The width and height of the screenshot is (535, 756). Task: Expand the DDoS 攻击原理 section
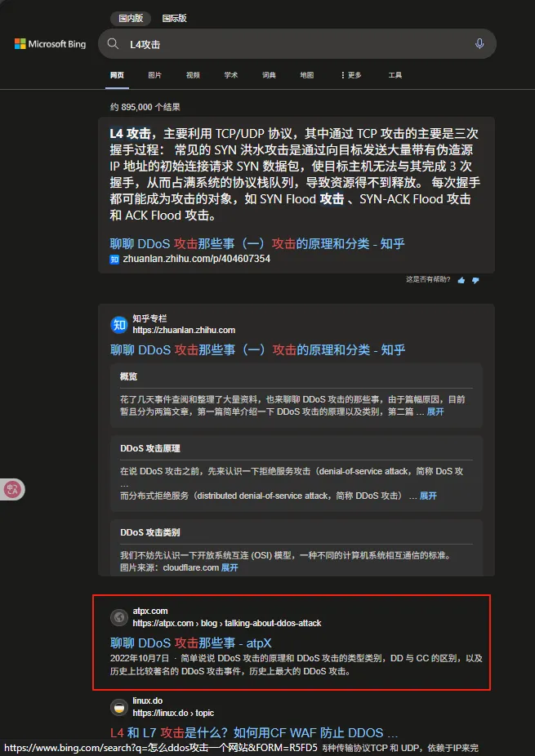[x=428, y=496]
